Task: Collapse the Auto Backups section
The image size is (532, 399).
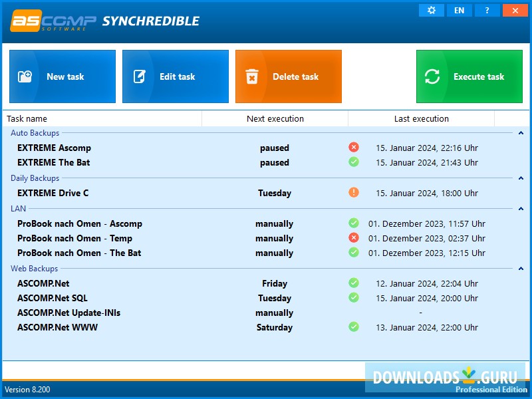Action: pos(519,132)
